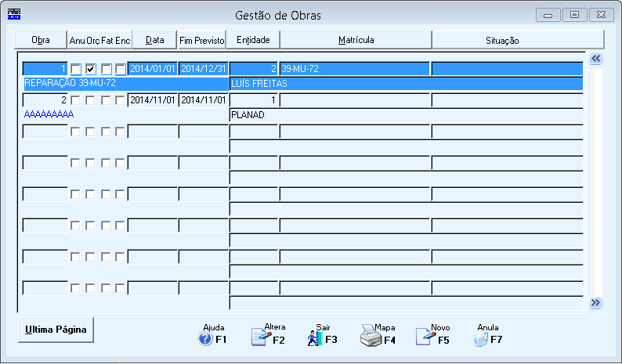Click entidade value 2 in first row
The width and height of the screenshot is (622, 364).
click(254, 69)
